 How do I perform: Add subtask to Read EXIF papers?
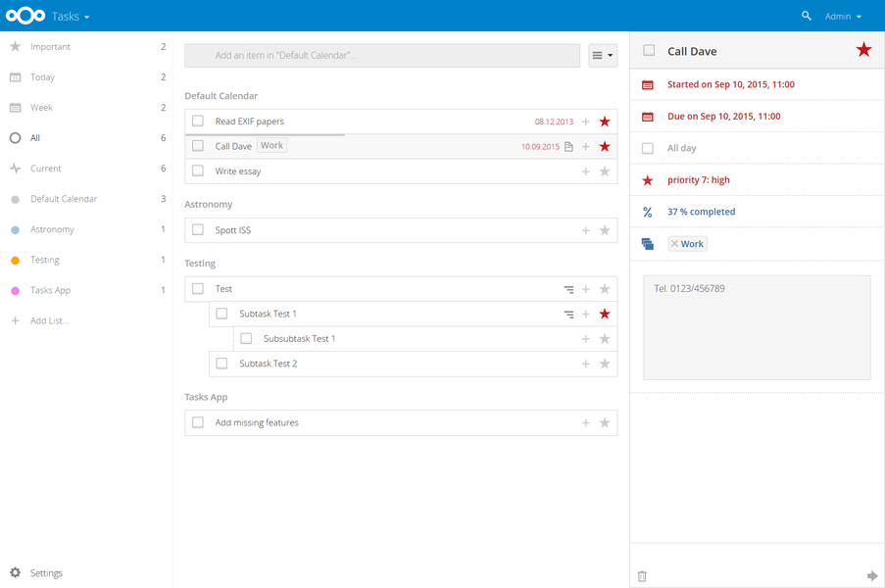(586, 122)
